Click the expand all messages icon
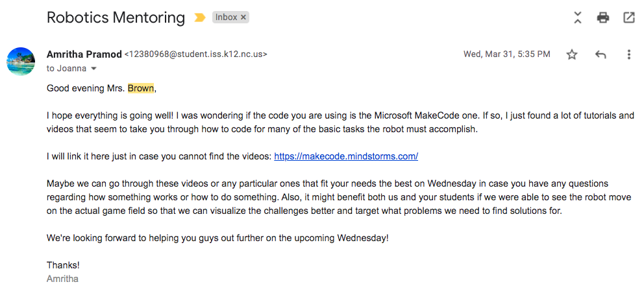The image size is (644, 293). point(578,18)
